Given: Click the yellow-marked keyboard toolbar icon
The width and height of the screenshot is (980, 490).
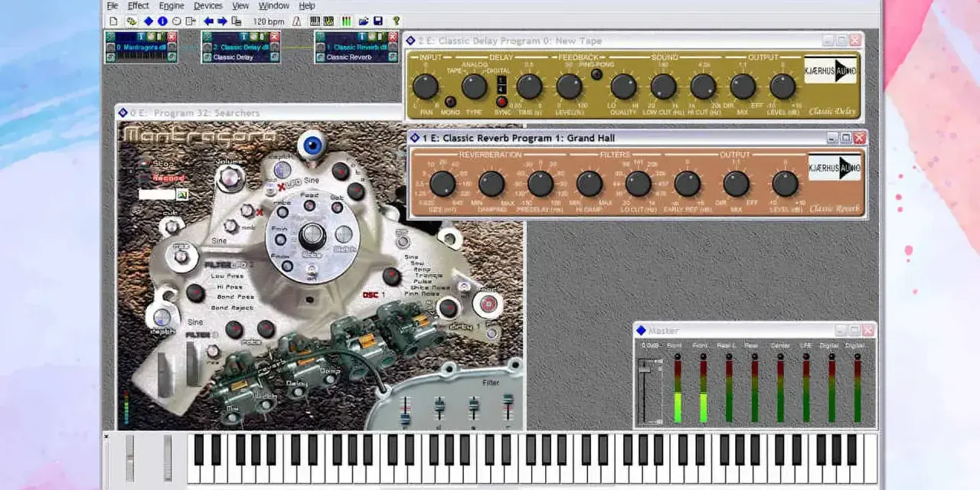Looking at the screenshot, I should point(328,21).
